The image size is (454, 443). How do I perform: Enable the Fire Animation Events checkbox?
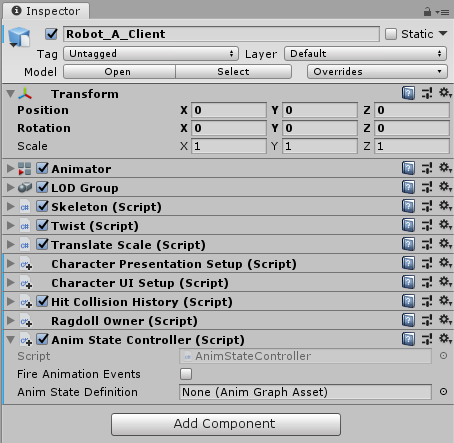click(x=186, y=374)
